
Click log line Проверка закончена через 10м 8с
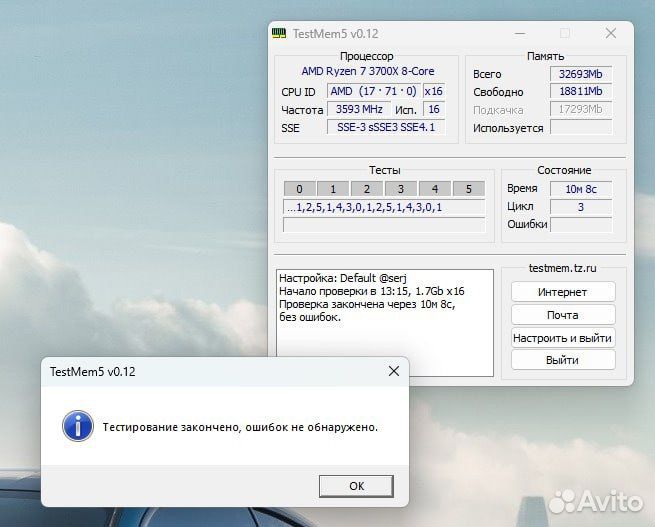tap(367, 304)
